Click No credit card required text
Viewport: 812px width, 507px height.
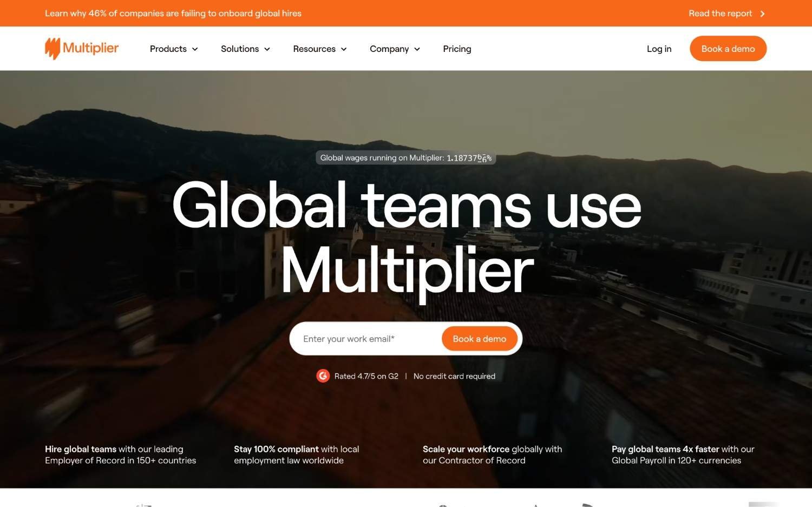point(454,376)
